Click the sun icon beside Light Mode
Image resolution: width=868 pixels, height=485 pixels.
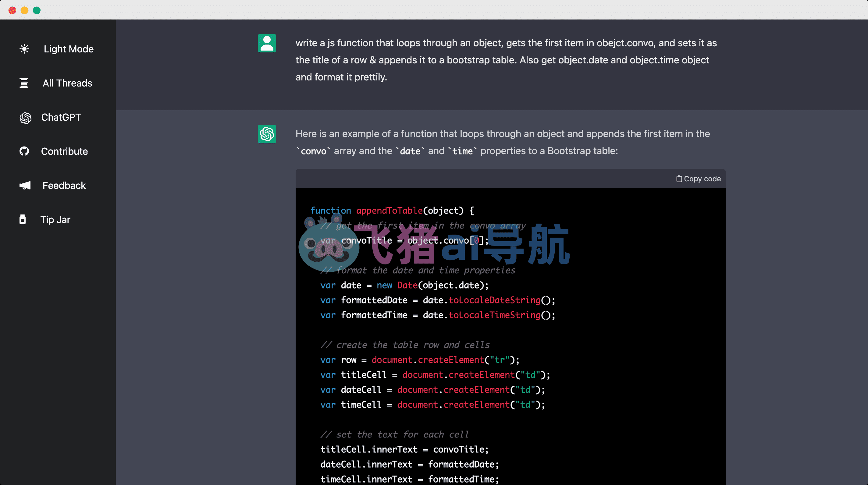[24, 49]
